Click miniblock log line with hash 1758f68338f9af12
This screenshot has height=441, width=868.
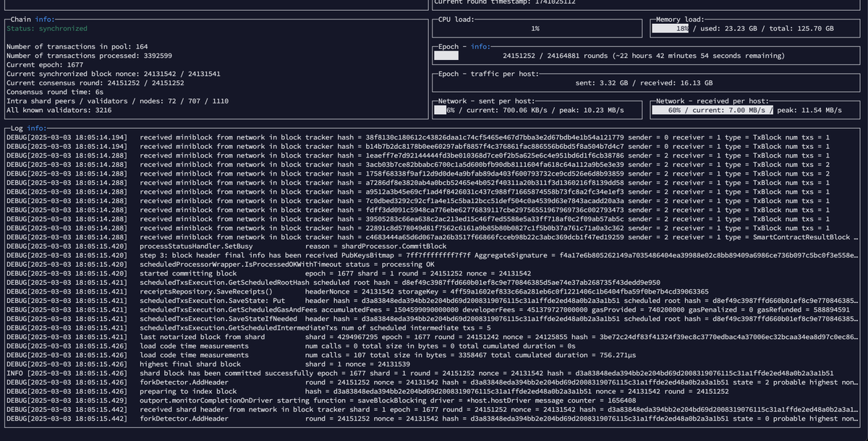coord(417,174)
